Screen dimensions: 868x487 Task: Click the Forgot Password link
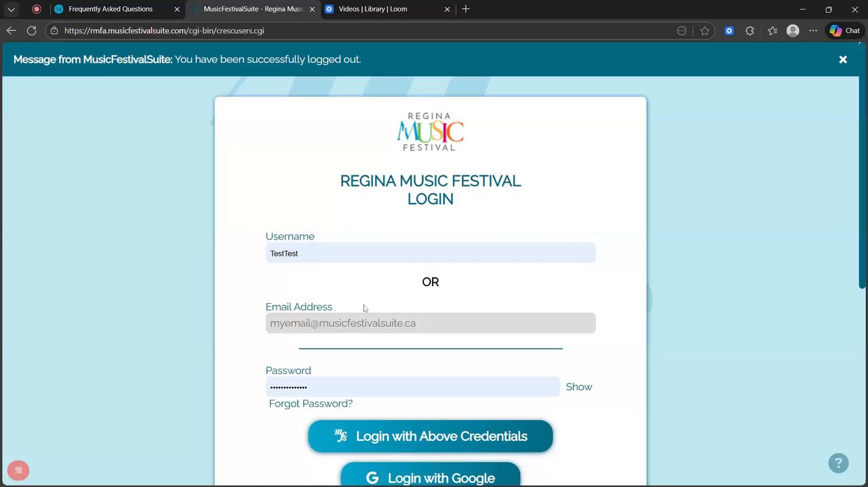311,404
